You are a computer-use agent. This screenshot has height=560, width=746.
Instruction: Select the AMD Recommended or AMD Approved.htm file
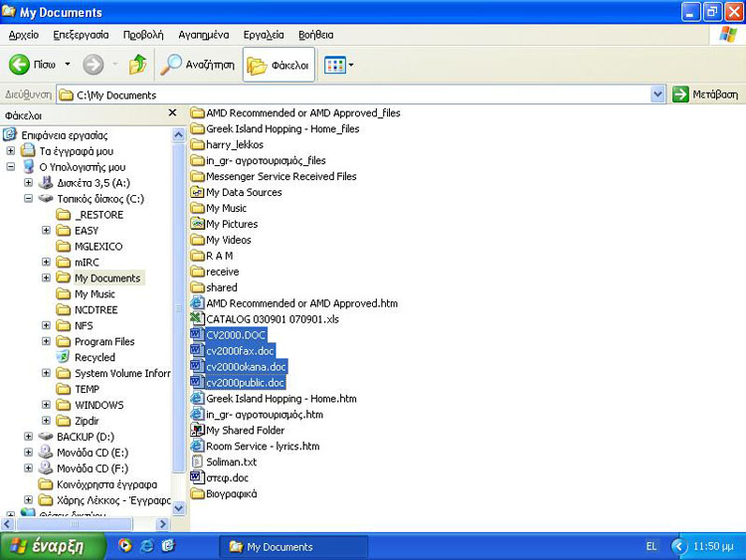[294, 303]
